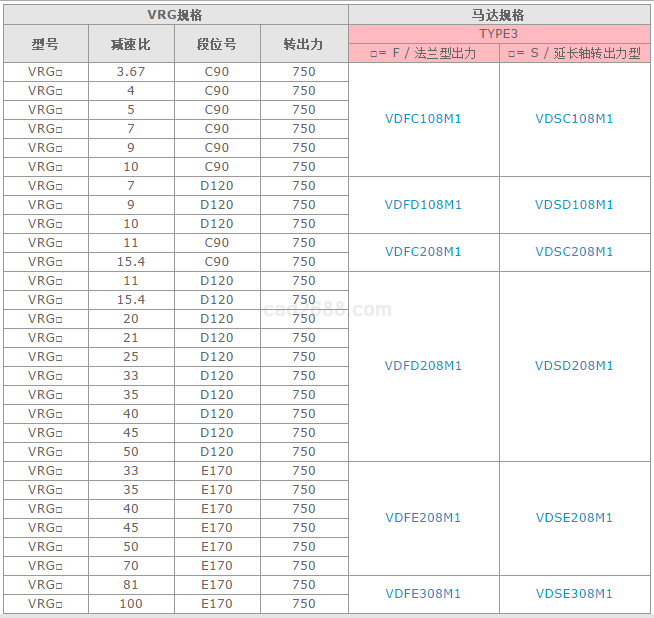Open the VDSE208M1 link
The height and width of the screenshot is (618, 654).
574,518
